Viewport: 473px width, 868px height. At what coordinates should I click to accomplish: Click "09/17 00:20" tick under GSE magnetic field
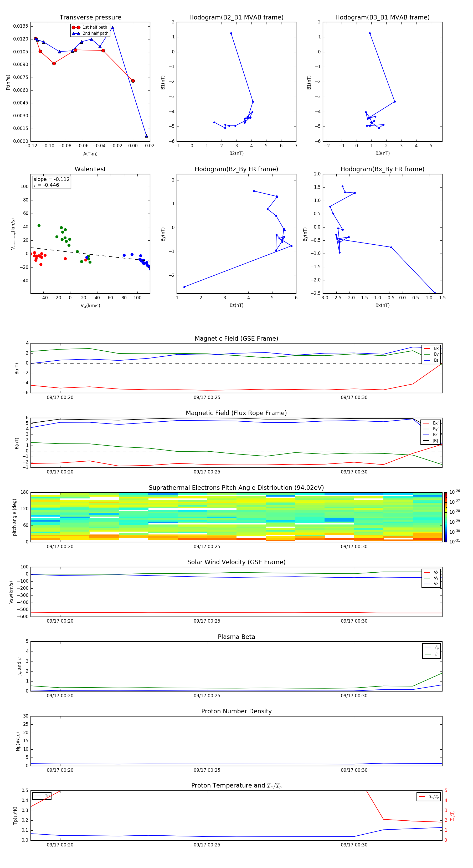(x=60, y=397)
